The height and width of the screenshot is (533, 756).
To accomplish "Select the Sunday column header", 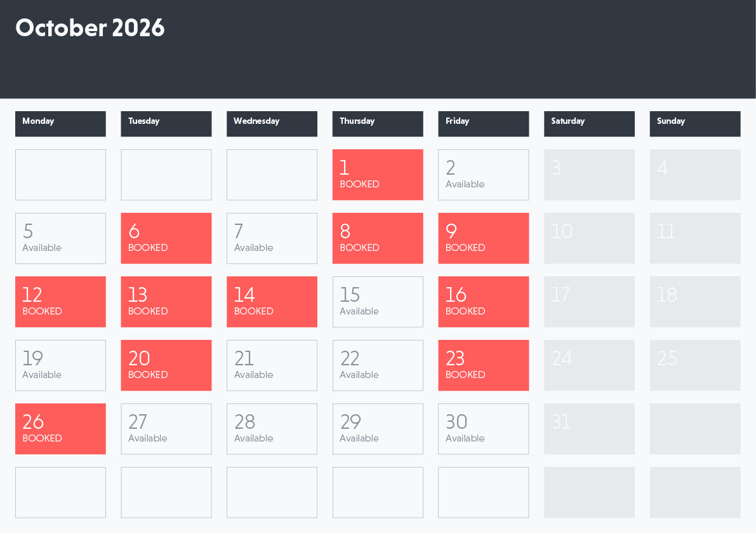I will [x=695, y=124].
